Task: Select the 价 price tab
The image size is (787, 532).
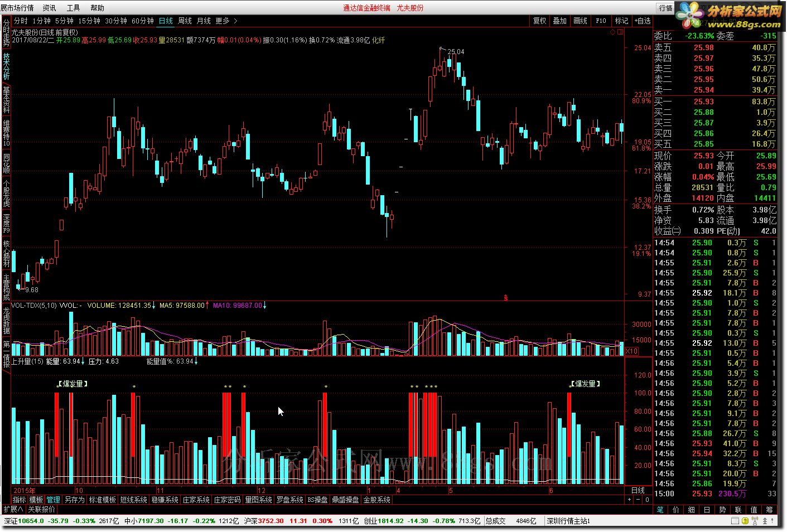Action: point(676,510)
